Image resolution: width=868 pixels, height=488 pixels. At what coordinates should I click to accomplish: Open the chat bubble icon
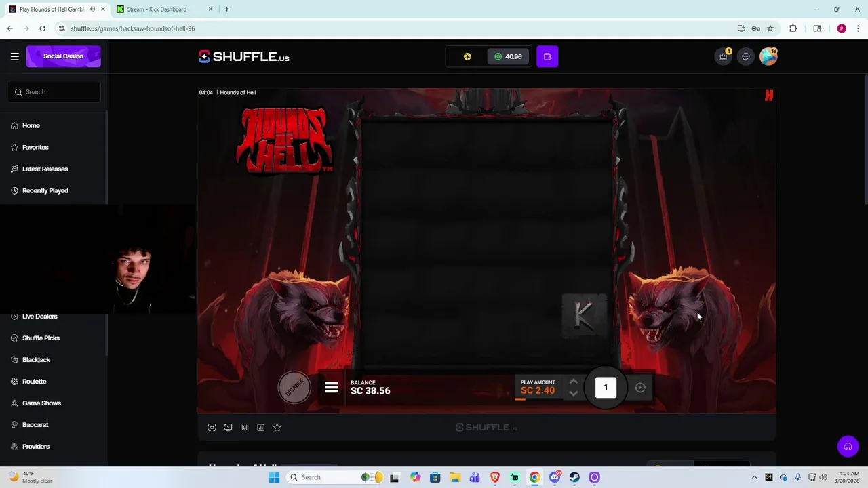746,56
